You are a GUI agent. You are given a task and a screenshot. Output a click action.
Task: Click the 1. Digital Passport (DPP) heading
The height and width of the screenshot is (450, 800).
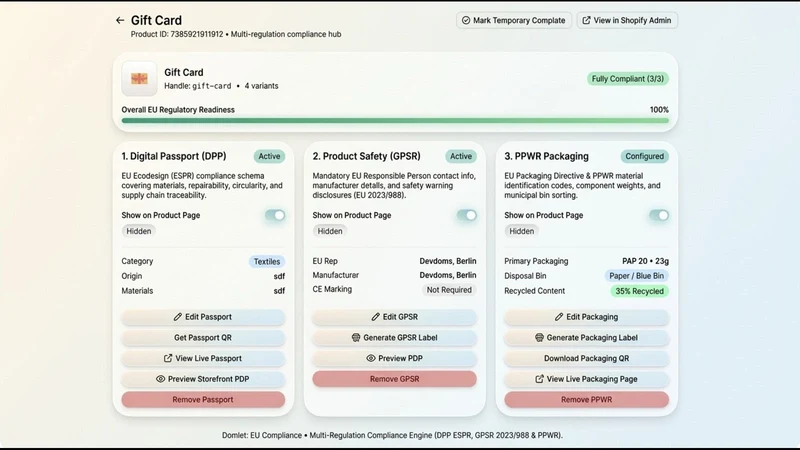coord(174,156)
